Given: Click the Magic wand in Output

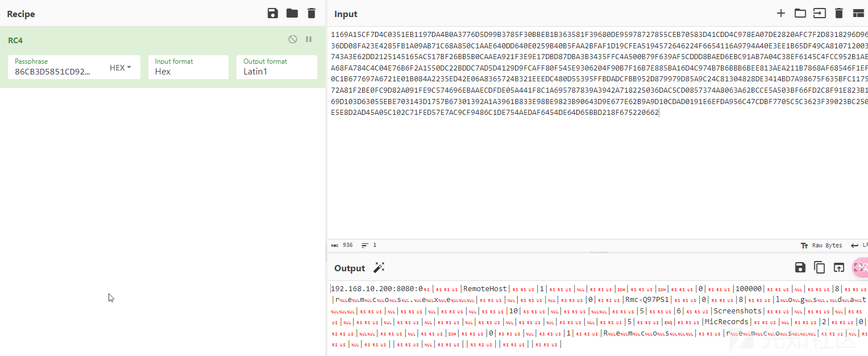Looking at the screenshot, I should pos(379,268).
